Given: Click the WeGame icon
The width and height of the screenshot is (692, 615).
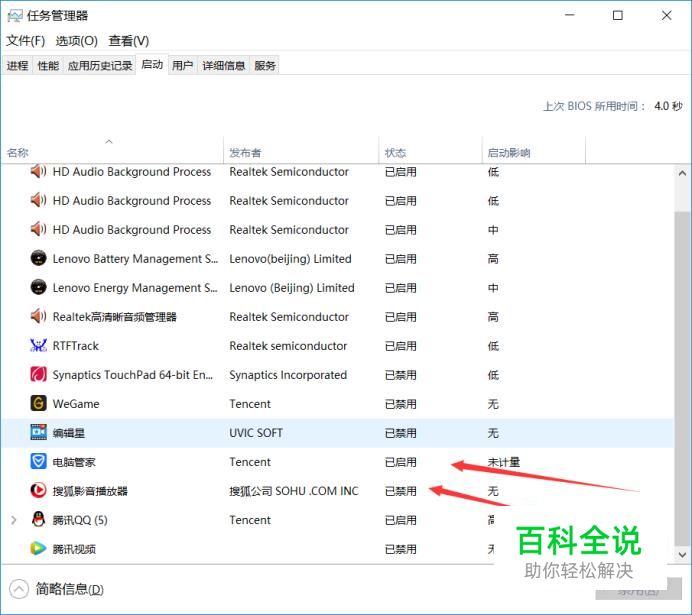Looking at the screenshot, I should pos(38,403).
